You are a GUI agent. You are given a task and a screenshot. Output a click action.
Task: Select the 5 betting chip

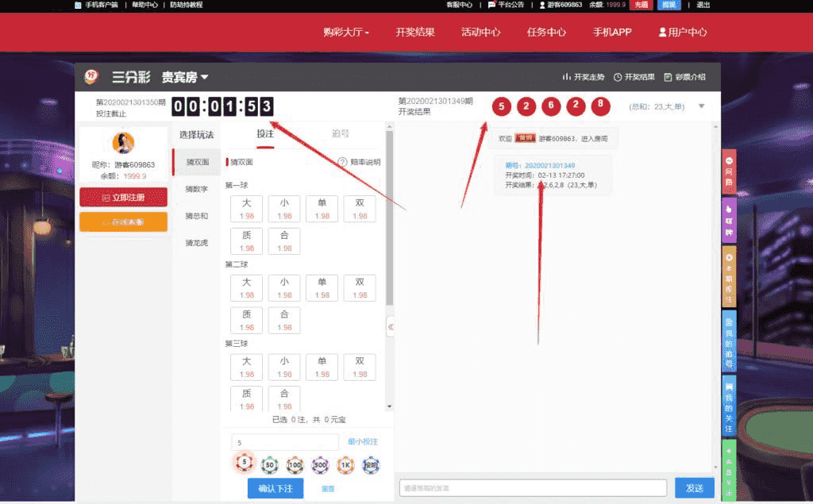244,464
